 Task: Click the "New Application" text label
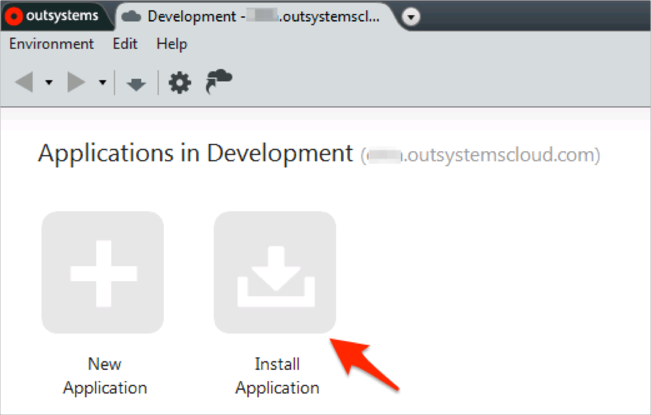(x=104, y=375)
